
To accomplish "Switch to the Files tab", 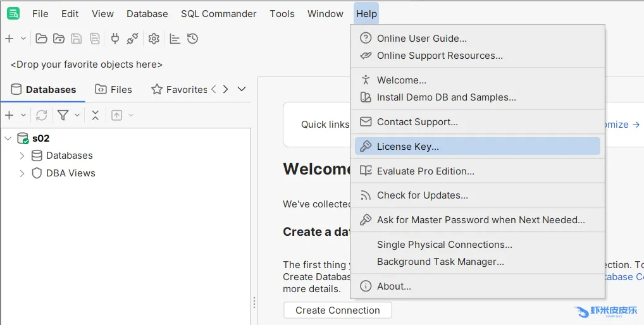I will coord(114,89).
